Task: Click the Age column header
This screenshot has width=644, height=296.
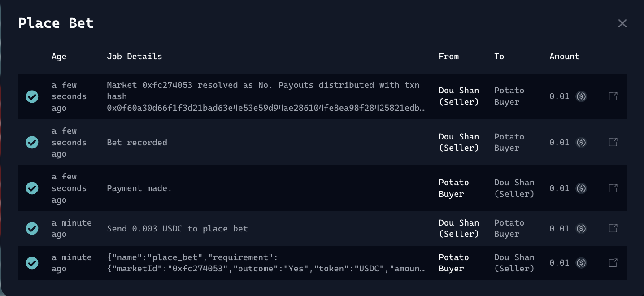Action: [x=59, y=57]
